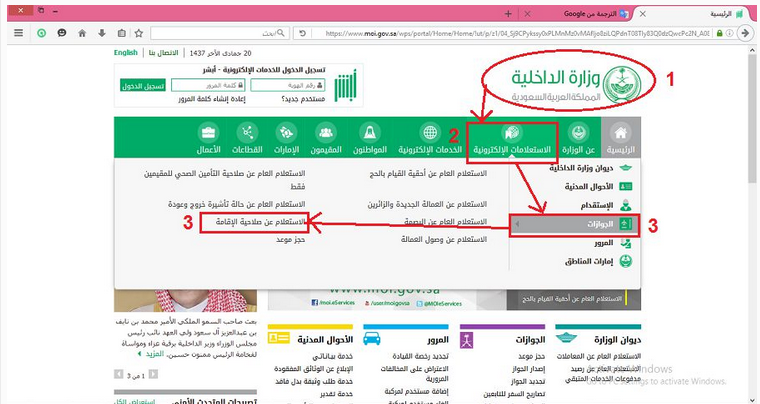Show bookmarks list clipboard icon
The image size is (760, 404).
(x=122, y=33)
